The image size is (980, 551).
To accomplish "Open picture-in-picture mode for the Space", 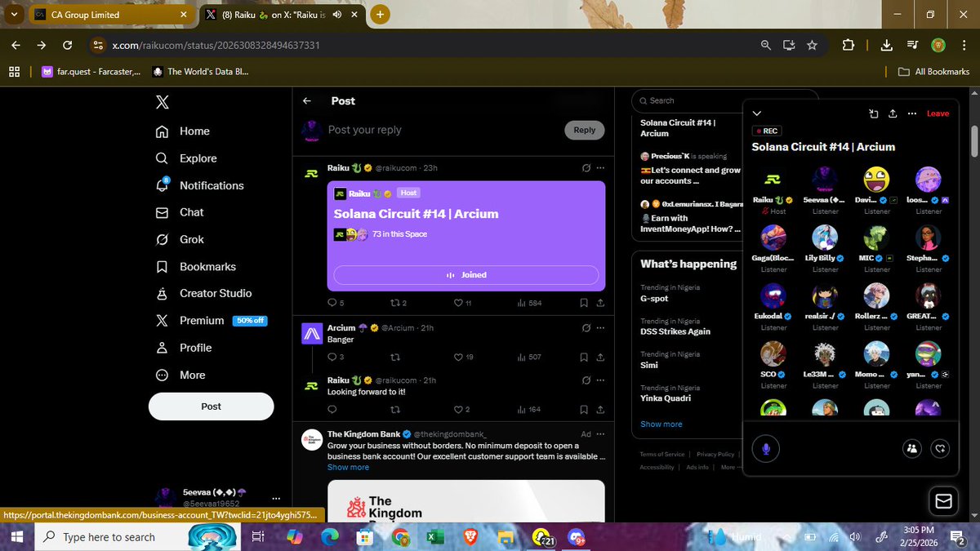I will pos(873,113).
